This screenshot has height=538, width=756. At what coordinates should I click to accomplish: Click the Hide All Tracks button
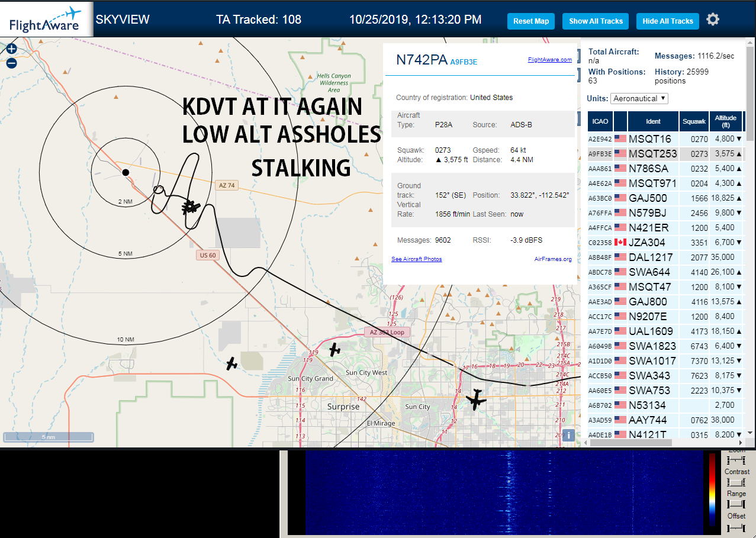point(668,21)
